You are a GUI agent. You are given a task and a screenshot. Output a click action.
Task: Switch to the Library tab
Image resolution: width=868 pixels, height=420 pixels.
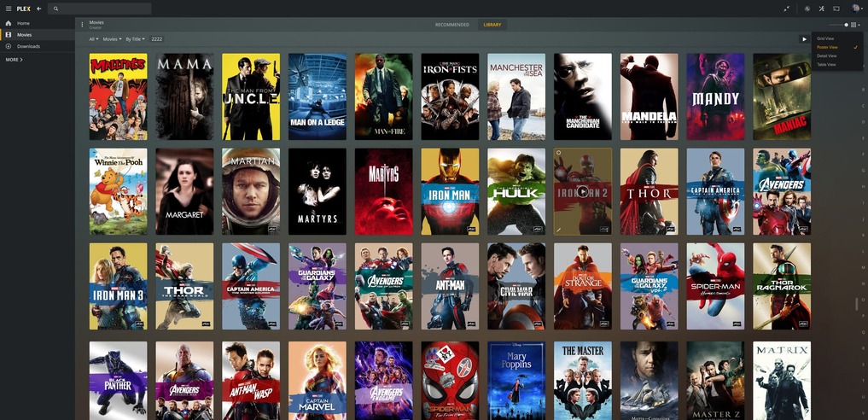coord(492,25)
